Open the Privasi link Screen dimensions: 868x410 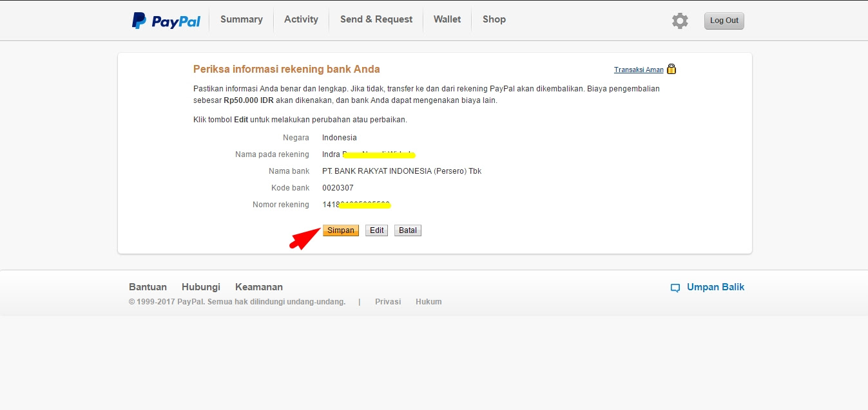pos(388,302)
